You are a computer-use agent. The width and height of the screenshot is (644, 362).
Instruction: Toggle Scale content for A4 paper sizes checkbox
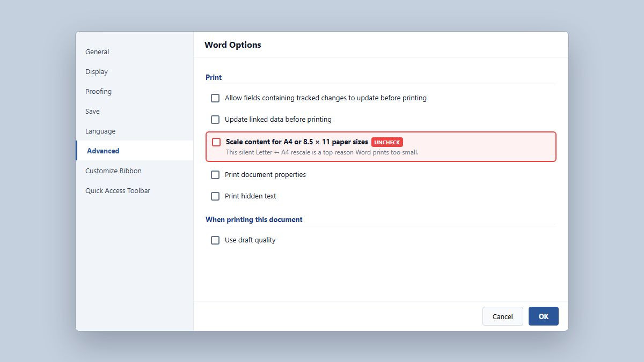click(x=216, y=142)
